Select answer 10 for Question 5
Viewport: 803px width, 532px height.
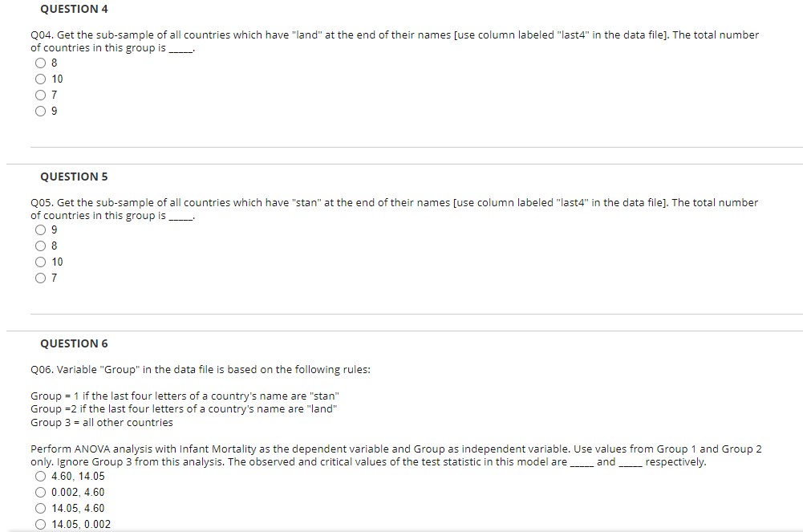pyautogui.click(x=40, y=262)
